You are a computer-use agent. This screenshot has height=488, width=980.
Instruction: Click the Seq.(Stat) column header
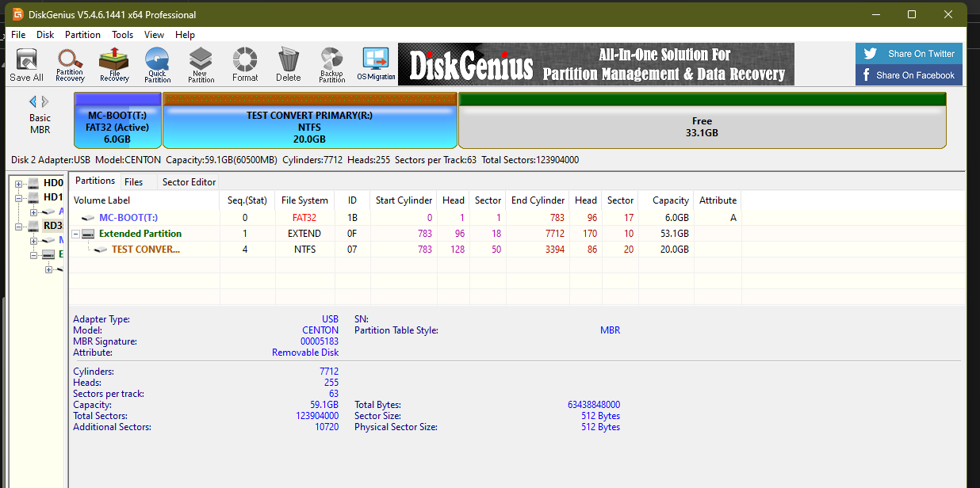point(247,200)
